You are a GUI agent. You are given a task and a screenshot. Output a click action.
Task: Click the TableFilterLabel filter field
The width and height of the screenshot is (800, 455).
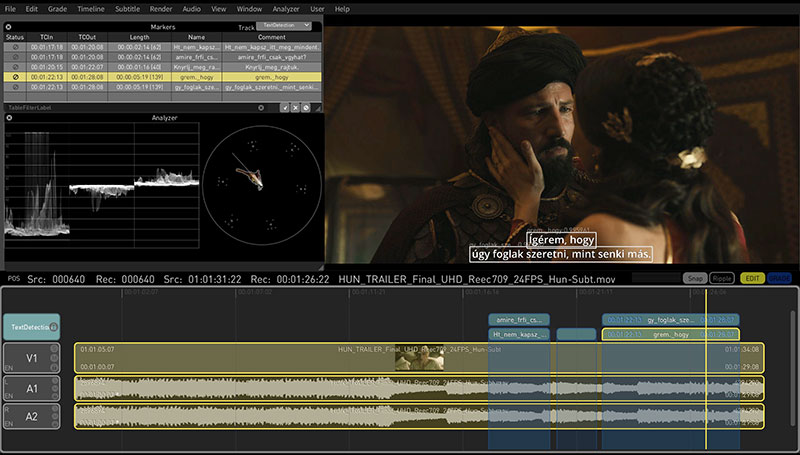[x=130, y=108]
